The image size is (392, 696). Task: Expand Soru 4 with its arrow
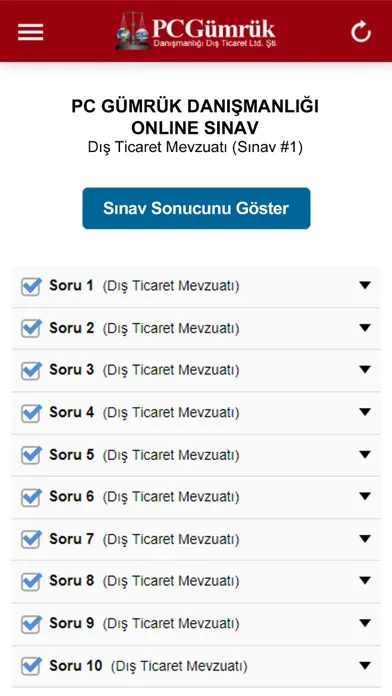365,412
